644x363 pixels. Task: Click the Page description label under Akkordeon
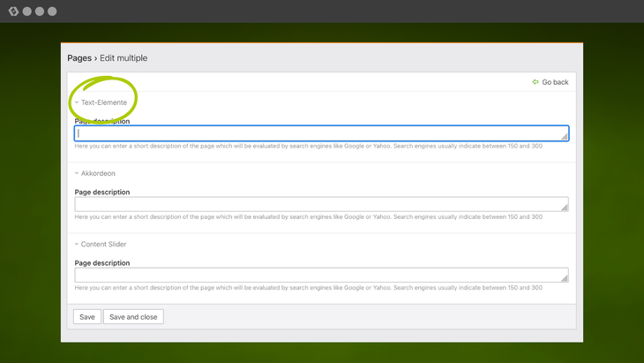[x=102, y=192]
